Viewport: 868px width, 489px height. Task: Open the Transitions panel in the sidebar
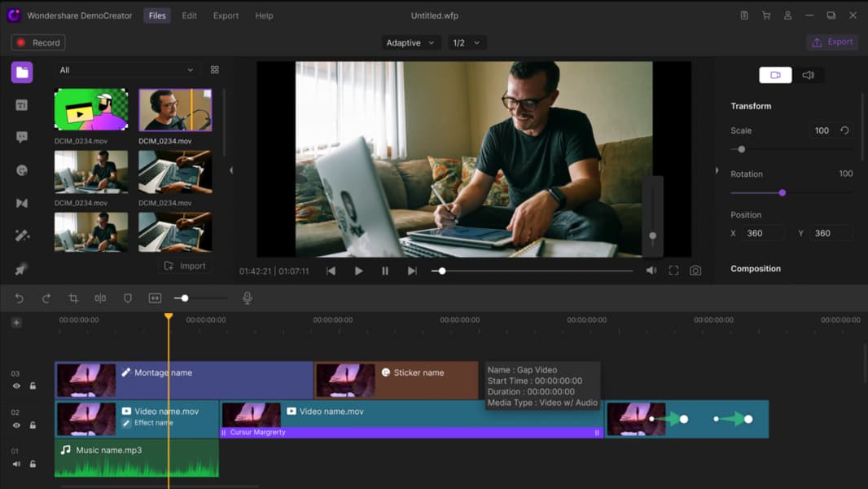tap(20, 202)
